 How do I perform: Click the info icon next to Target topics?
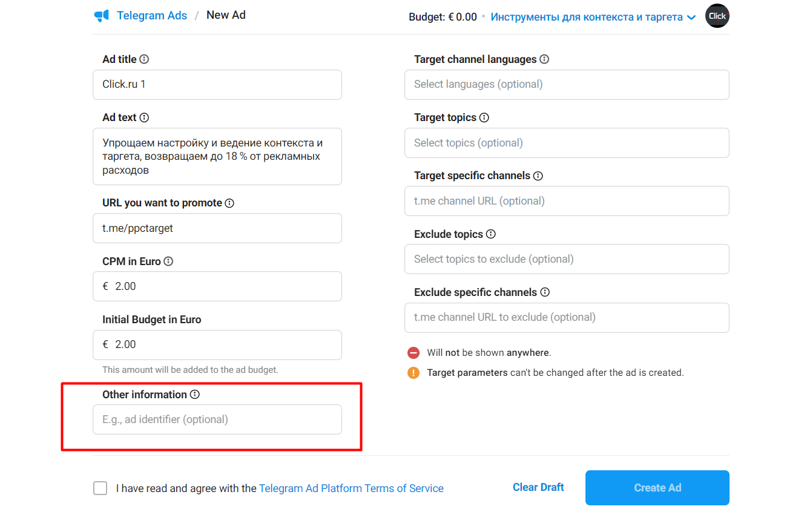tap(484, 117)
